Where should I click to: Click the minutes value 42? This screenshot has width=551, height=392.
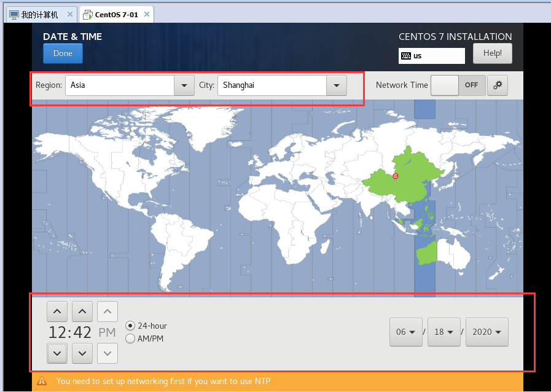click(x=82, y=332)
